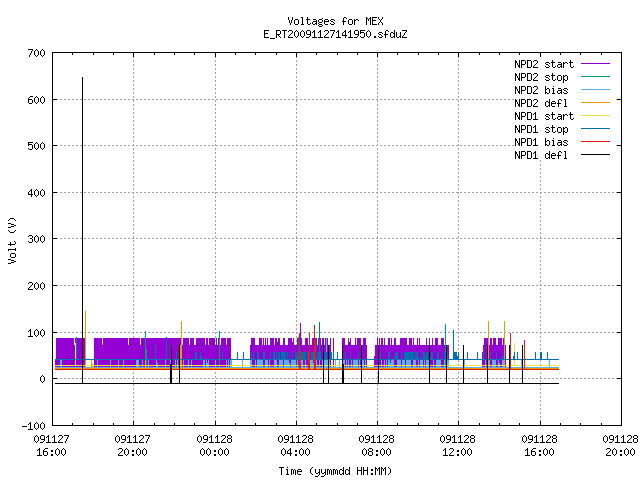This screenshot has width=640, height=480.
Task: Click the 700 value on voltage axis
Action: pos(36,53)
